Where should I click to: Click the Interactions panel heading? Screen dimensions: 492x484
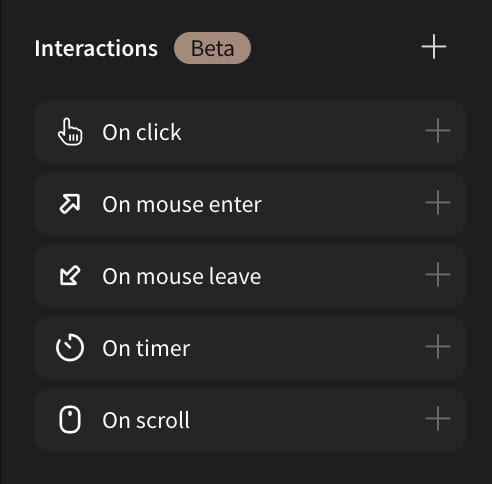pos(96,48)
